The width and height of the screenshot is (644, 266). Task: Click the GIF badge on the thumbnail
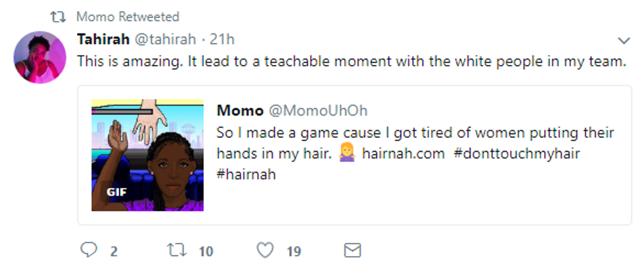[116, 192]
